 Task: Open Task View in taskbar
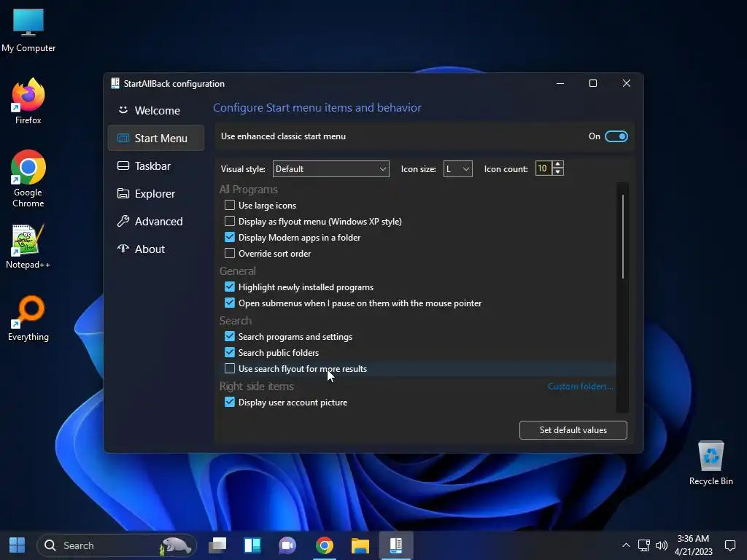coord(217,545)
